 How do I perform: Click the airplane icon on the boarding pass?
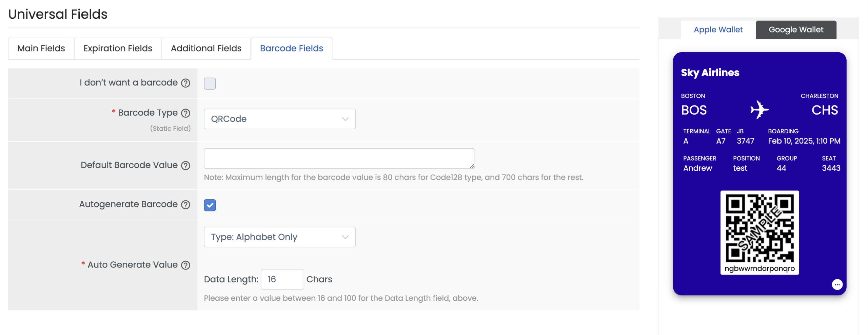[x=759, y=110]
